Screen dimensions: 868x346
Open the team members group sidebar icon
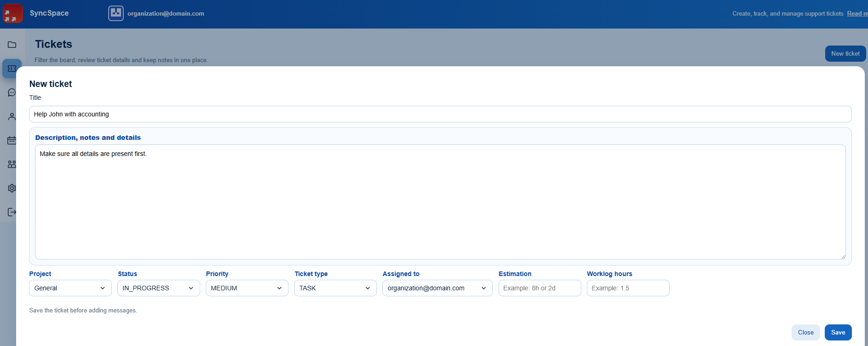(x=12, y=164)
